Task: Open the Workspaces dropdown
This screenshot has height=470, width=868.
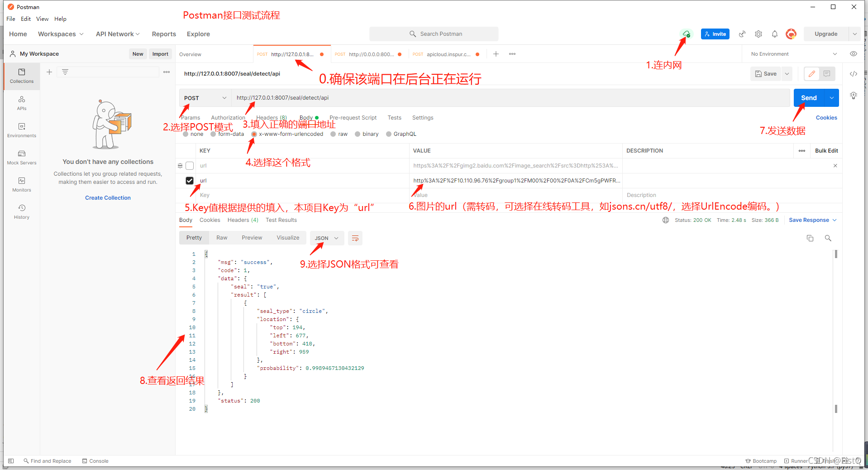Action: point(61,34)
